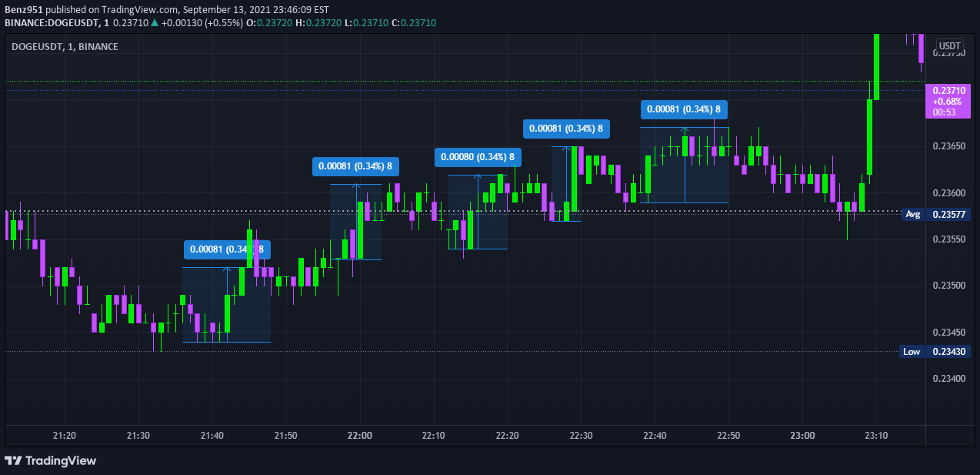
Task: Click the DOGEUSDT, 1, BINANCE chart legend
Action: tap(65, 46)
